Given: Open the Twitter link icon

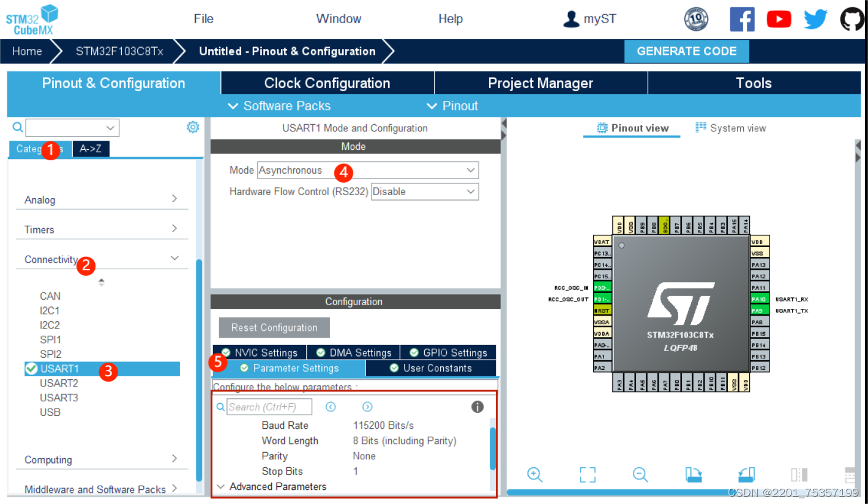Looking at the screenshot, I should pyautogui.click(x=815, y=20).
